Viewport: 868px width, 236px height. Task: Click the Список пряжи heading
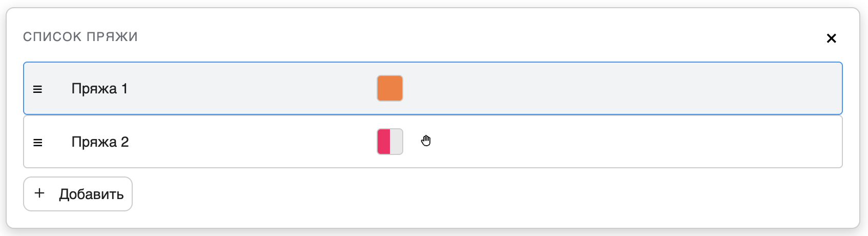pos(80,37)
